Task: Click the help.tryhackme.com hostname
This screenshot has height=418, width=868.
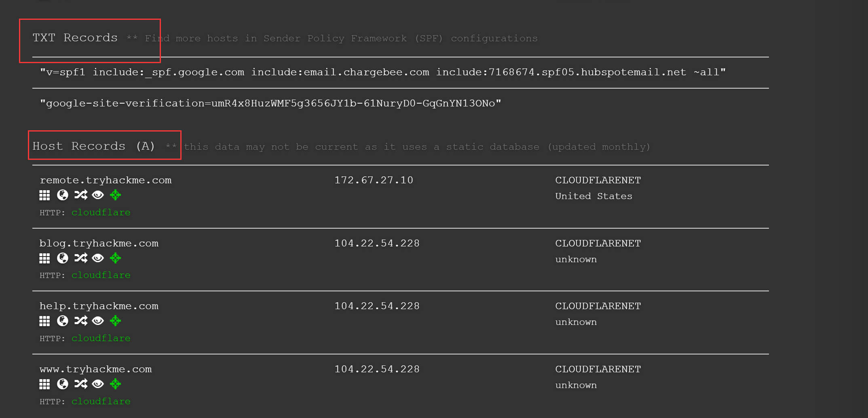Action: (99, 306)
